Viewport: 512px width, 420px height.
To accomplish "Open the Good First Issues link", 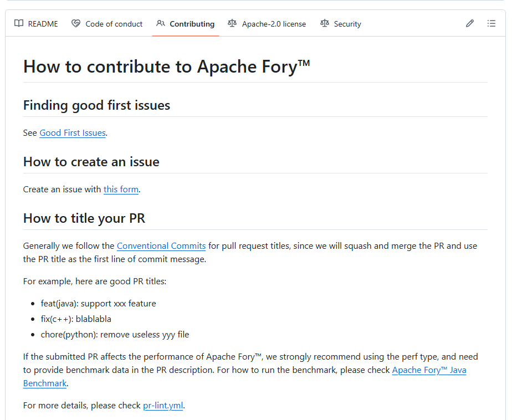I will pos(73,133).
